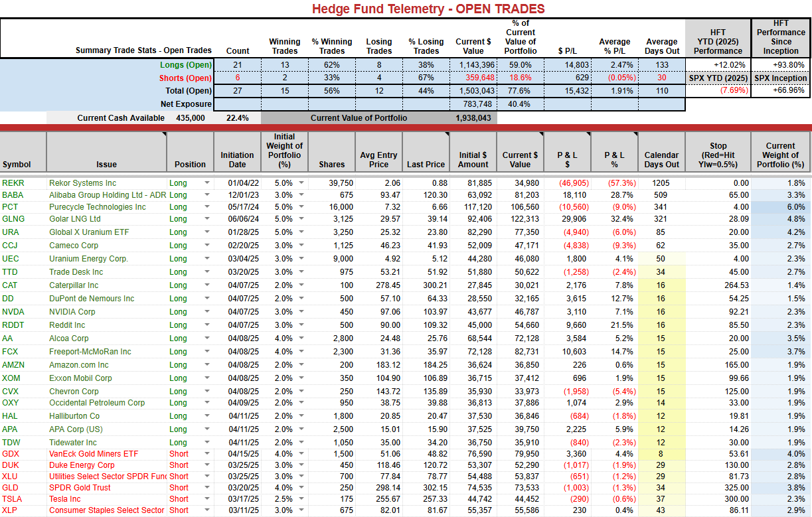This screenshot has height=517, width=812.
Task: Select the Summary Trade Stats - Open Trades label
Action: click(144, 50)
